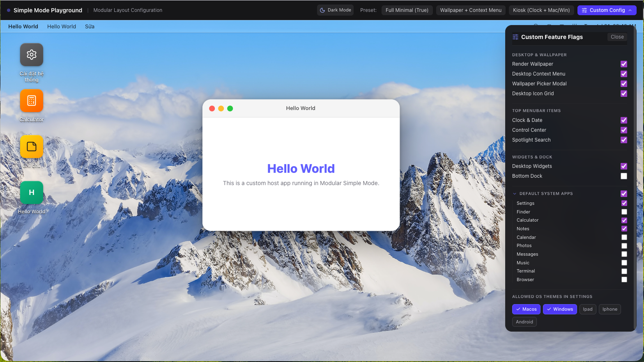The image size is (644, 362).
Task: Uncheck Desktop Icon Grid
Action: coord(624,94)
